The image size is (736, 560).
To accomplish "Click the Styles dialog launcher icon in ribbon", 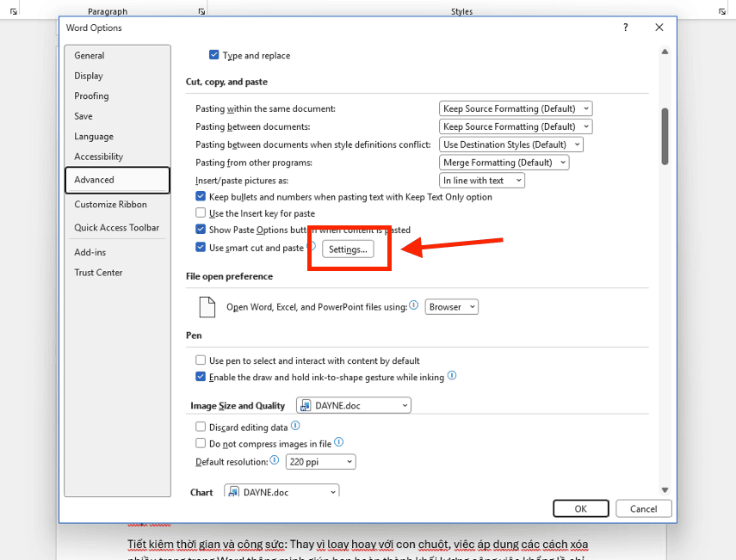I will click(722, 11).
